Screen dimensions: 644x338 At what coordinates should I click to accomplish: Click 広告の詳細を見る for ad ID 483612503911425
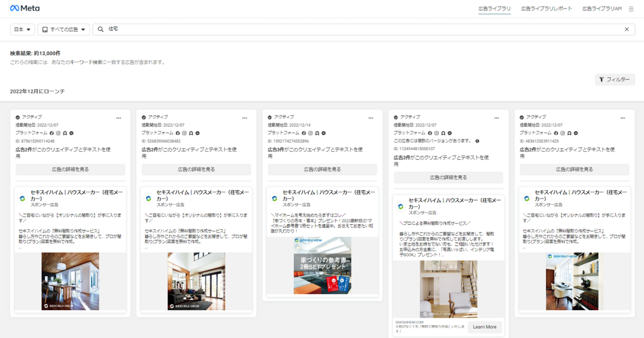(575, 170)
